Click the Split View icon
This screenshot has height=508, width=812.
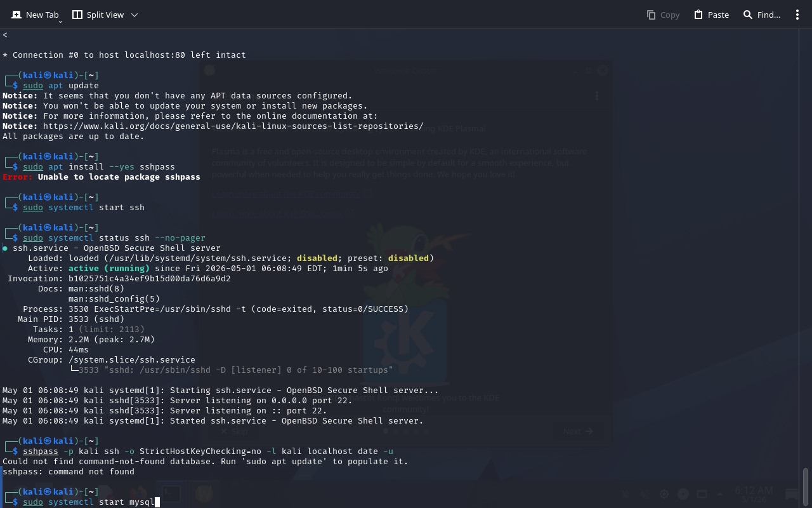click(x=77, y=15)
